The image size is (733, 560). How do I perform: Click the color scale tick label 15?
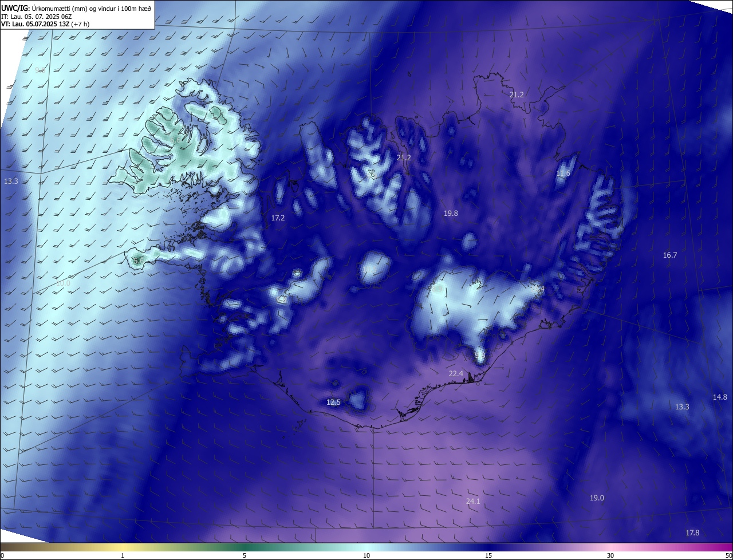[x=488, y=555]
